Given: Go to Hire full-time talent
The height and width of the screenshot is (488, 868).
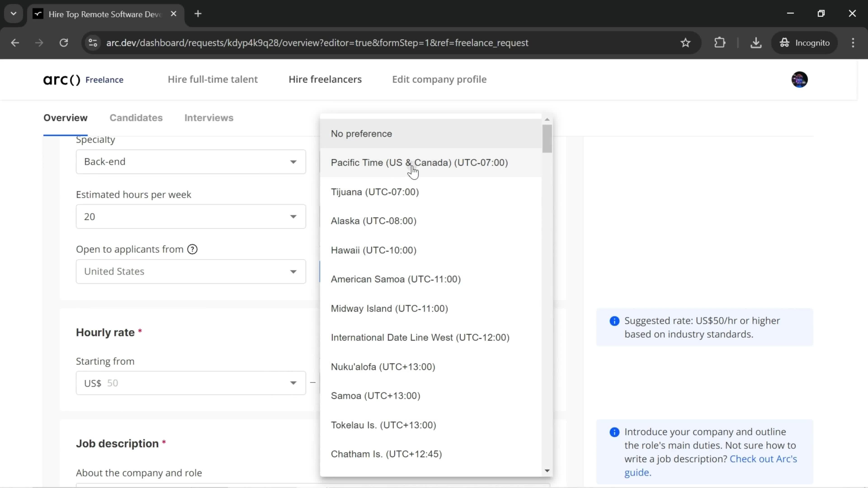Looking at the screenshot, I should click(x=213, y=80).
